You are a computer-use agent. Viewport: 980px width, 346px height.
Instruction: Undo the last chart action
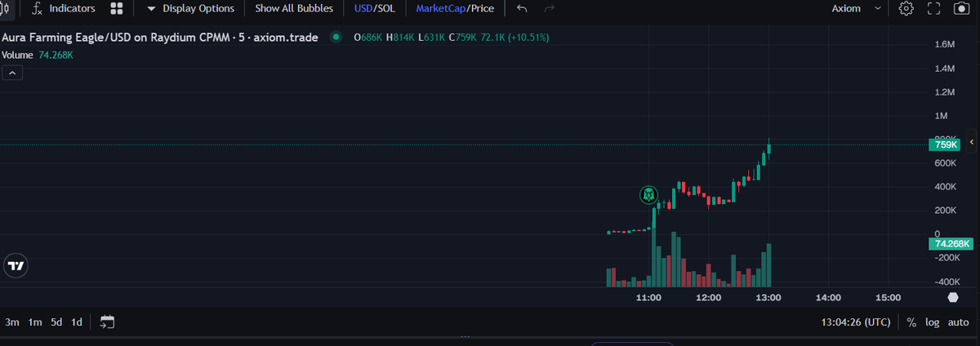[523, 8]
